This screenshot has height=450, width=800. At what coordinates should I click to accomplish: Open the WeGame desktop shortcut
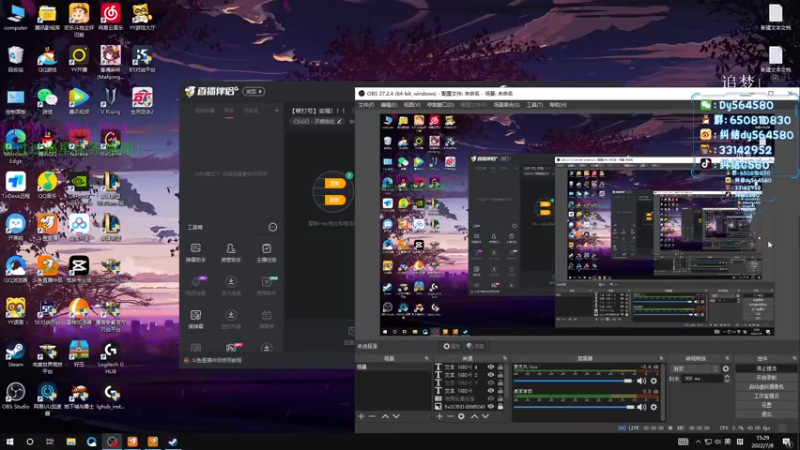pos(110,143)
